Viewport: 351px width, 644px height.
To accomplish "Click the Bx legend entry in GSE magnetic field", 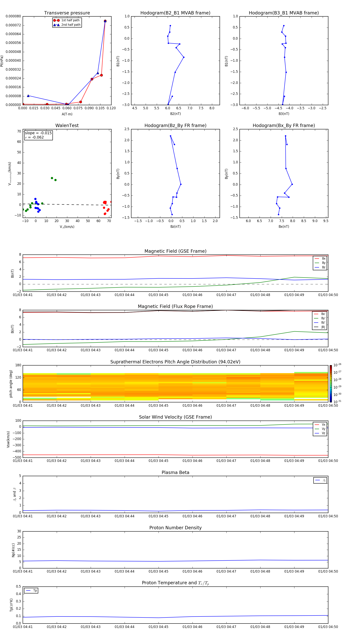I will (320, 259).
